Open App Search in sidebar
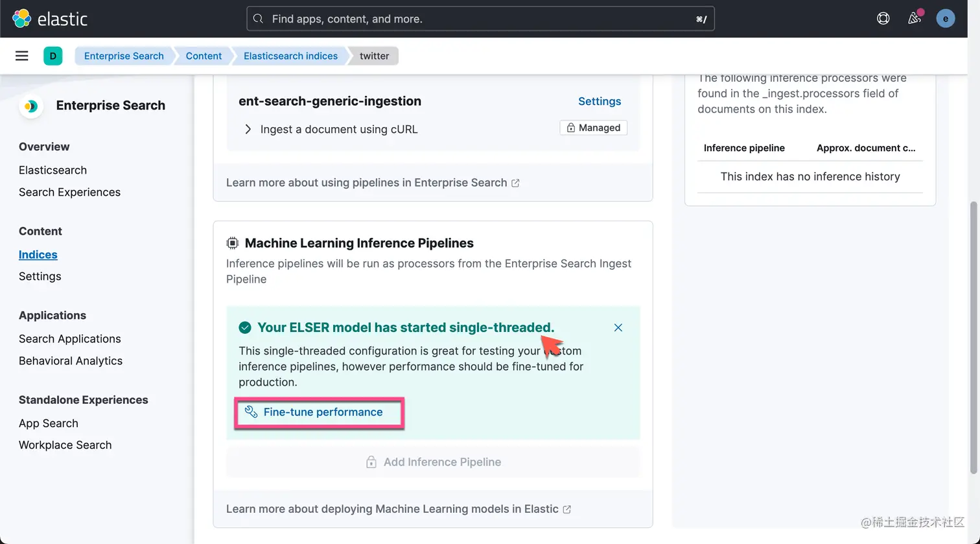This screenshot has width=980, height=544. tap(49, 423)
